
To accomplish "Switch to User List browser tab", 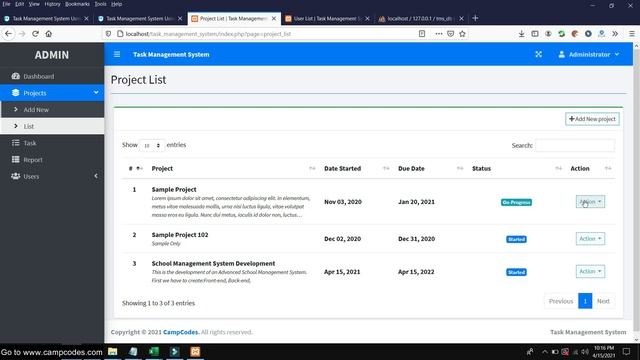I will point(327,18).
